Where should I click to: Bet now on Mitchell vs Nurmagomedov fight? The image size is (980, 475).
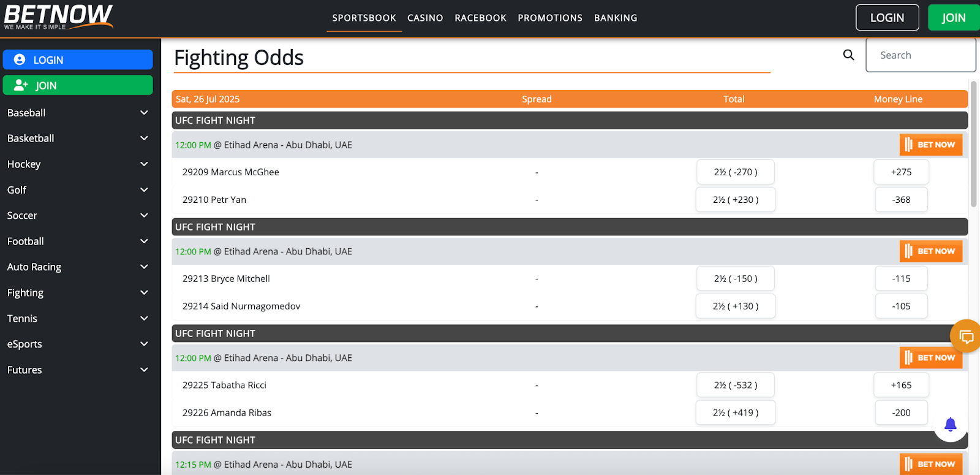[x=930, y=251]
